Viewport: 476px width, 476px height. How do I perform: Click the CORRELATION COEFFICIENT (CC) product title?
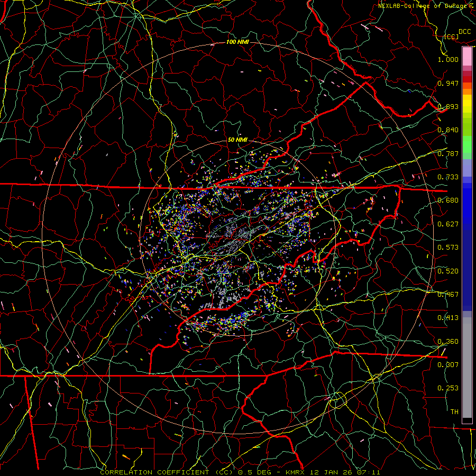166,472
